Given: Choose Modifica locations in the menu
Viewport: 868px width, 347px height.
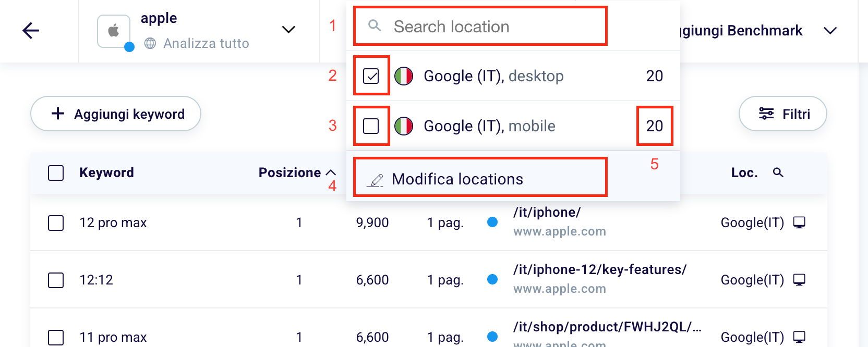Looking at the screenshot, I should coord(457,179).
